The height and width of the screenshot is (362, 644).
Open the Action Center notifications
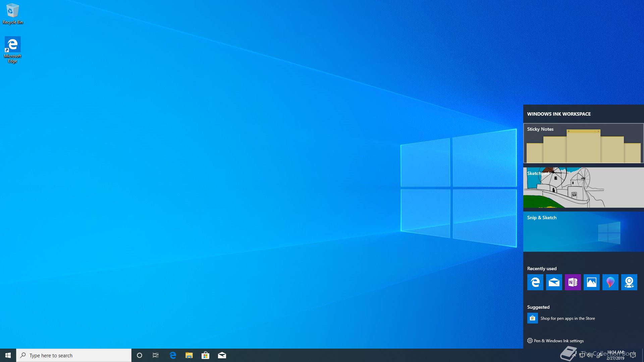point(633,355)
